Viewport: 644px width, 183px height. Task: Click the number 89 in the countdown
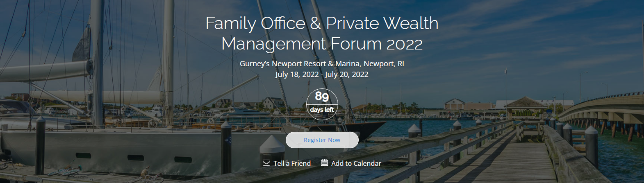coord(322,97)
